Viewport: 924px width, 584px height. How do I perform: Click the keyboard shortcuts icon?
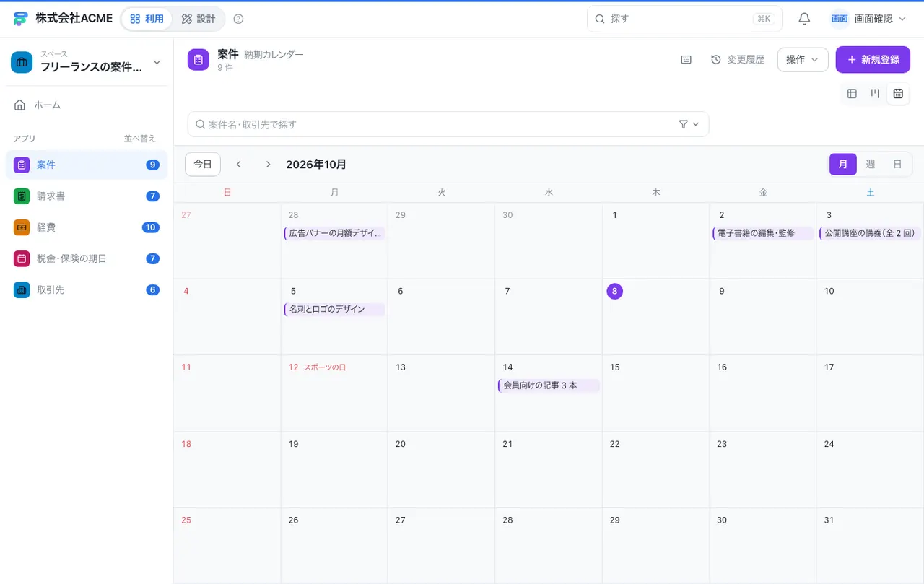point(687,60)
